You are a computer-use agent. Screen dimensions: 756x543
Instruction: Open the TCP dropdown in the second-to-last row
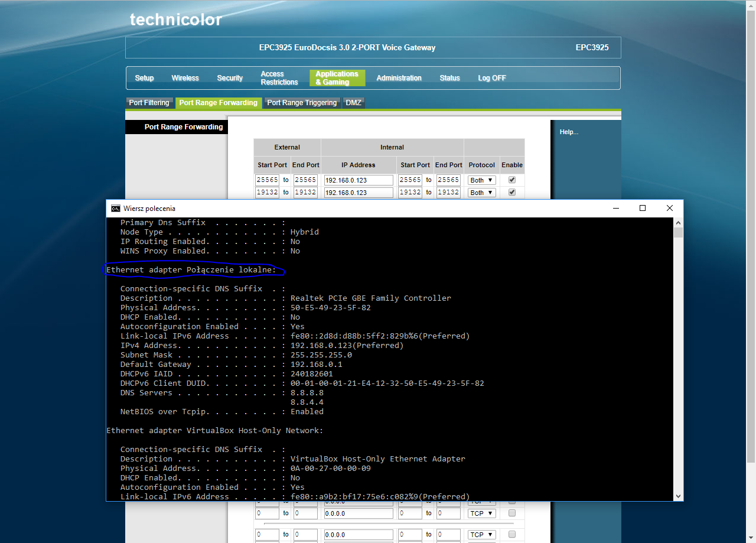(x=482, y=513)
